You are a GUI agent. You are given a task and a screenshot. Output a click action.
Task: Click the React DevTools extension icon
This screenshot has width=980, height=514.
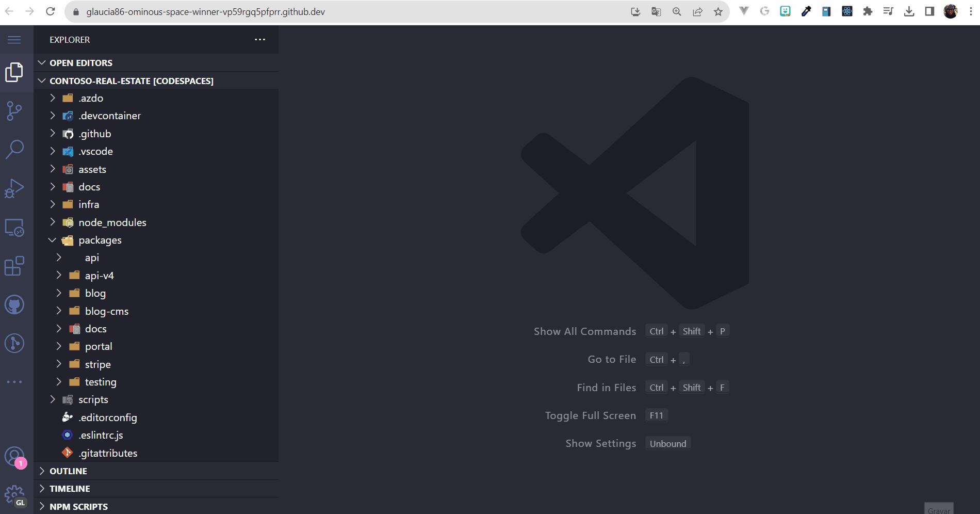[x=847, y=11]
